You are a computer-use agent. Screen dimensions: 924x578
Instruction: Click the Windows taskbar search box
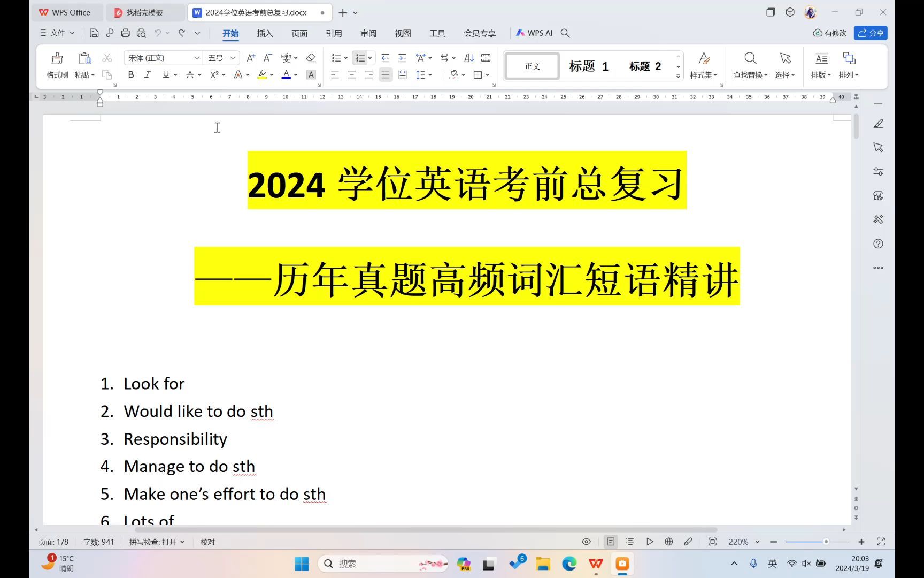point(383,564)
